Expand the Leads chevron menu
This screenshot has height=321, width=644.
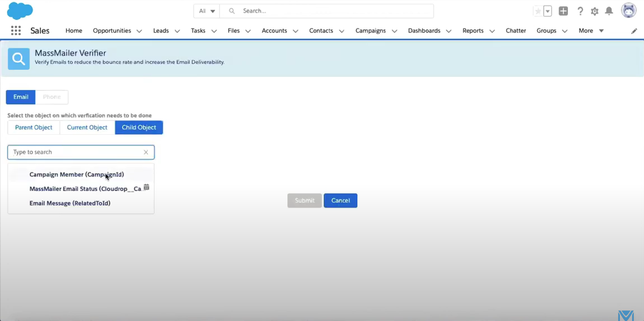[x=177, y=31]
